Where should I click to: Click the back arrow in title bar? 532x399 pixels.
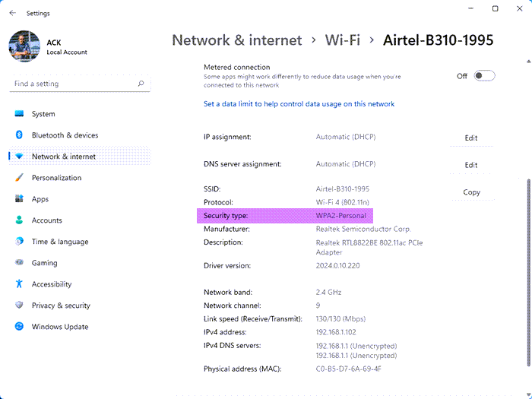point(12,13)
